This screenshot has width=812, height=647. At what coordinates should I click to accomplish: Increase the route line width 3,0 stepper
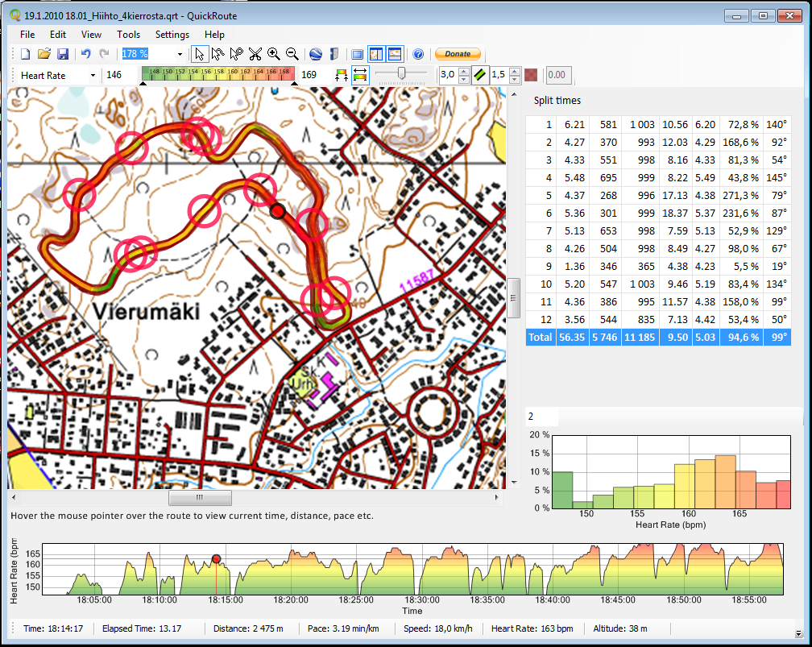[464, 72]
